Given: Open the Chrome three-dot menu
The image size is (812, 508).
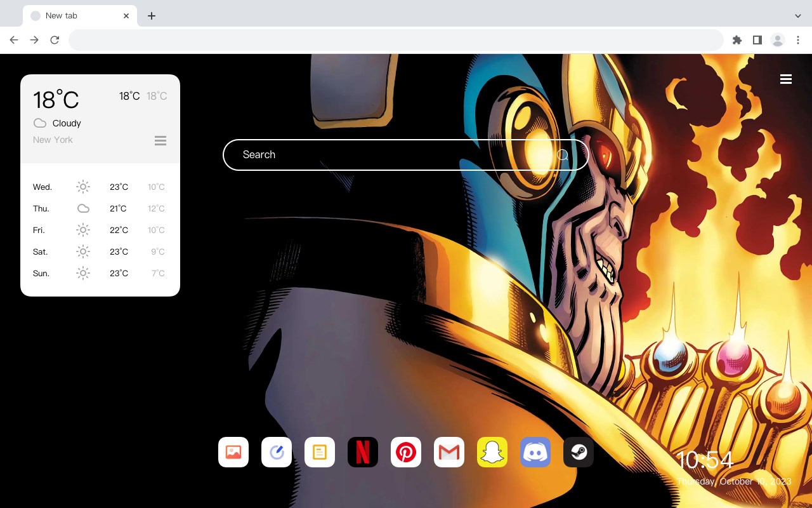Looking at the screenshot, I should pyautogui.click(x=798, y=40).
